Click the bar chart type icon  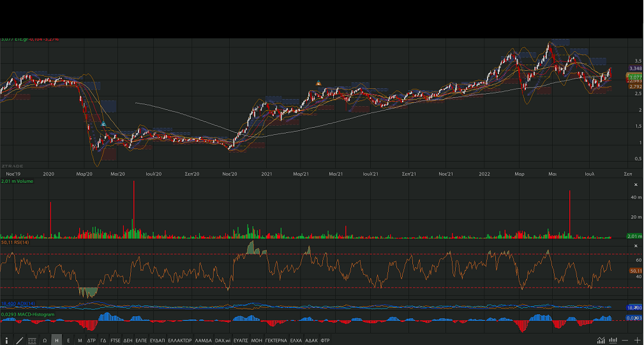613,341
